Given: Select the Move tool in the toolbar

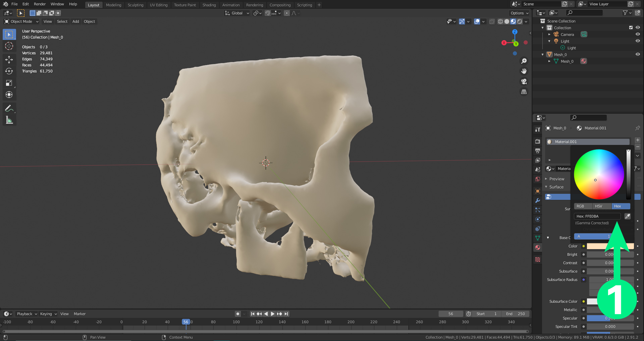Looking at the screenshot, I should pyautogui.click(x=9, y=60).
